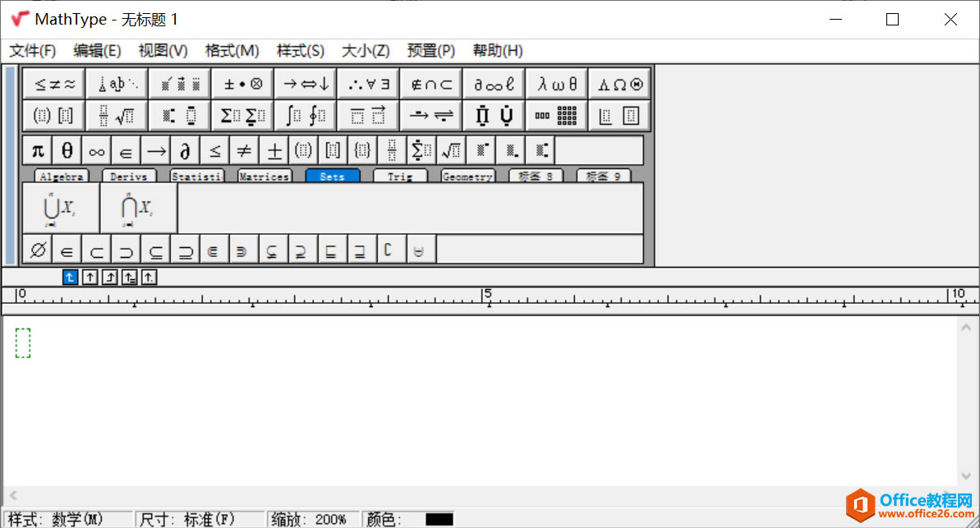Insert the not-equal sign
This screenshot has height=528, width=980.
point(244,149)
